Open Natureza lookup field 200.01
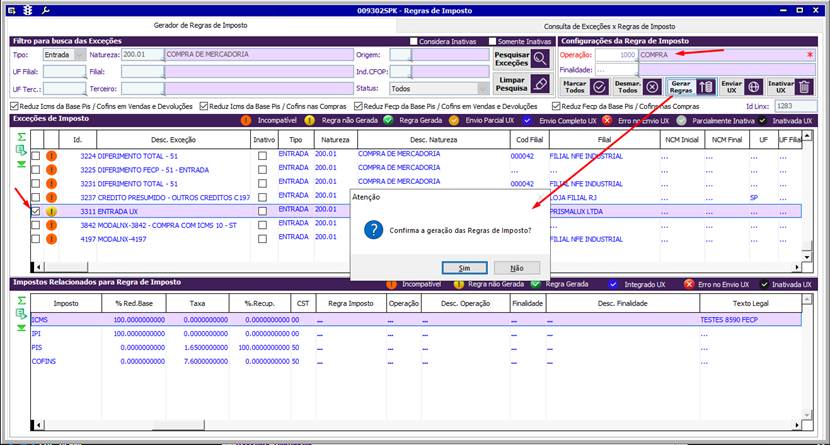 (x=142, y=55)
